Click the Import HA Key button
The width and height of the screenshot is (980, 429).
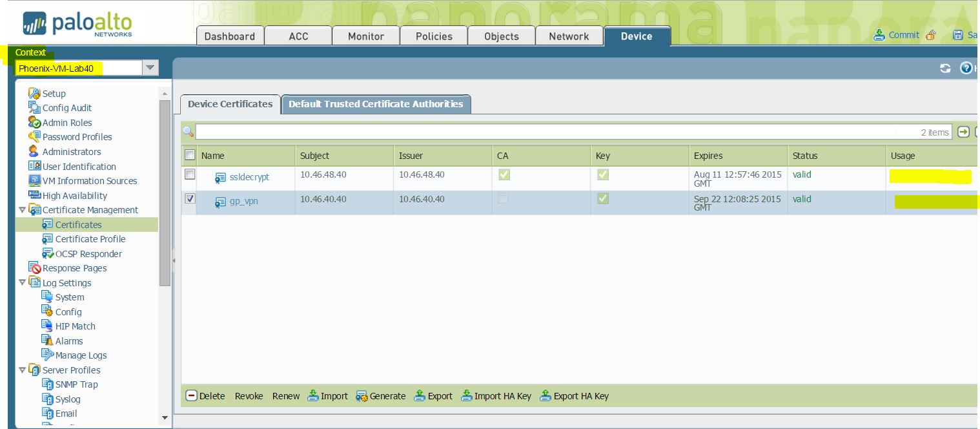496,396
